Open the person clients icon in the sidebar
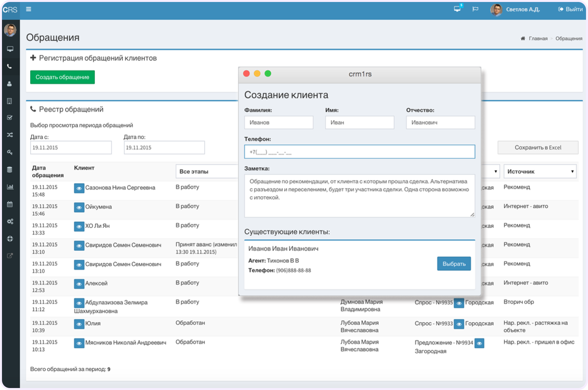588x390 pixels. point(10,84)
